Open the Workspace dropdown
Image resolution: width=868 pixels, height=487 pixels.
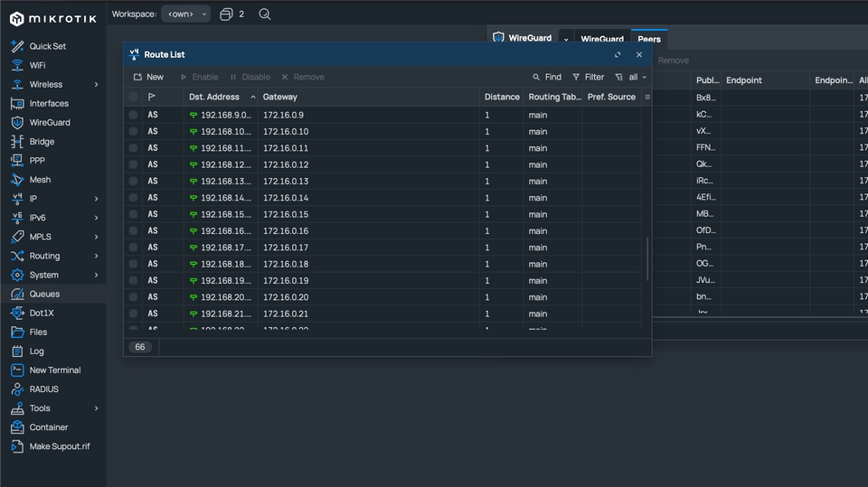(186, 14)
